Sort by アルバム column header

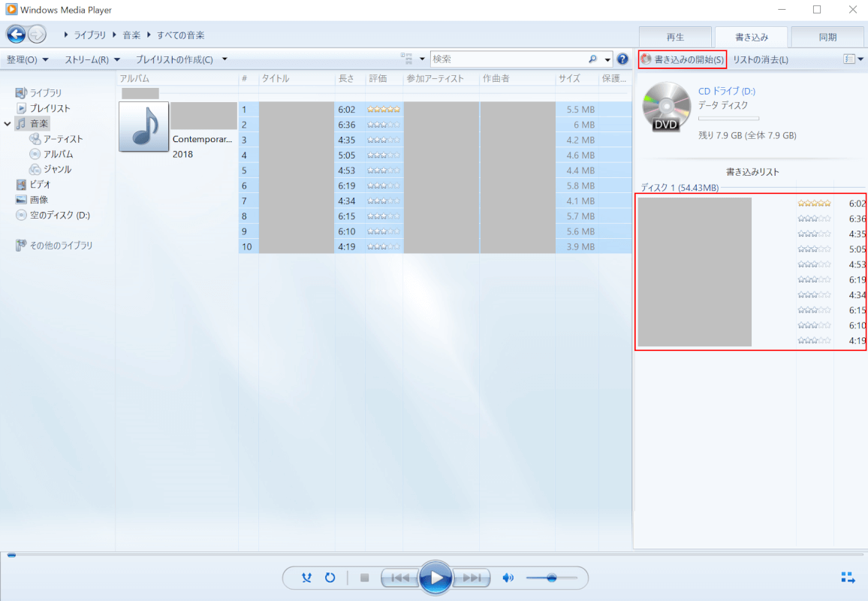click(177, 79)
